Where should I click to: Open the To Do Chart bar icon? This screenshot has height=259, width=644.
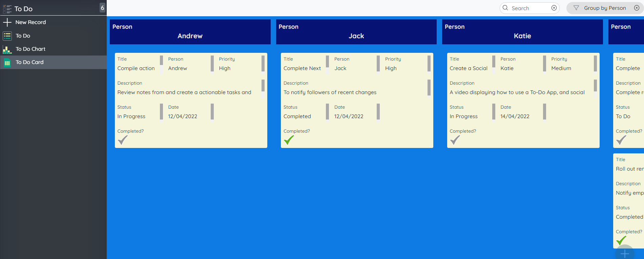(7, 49)
